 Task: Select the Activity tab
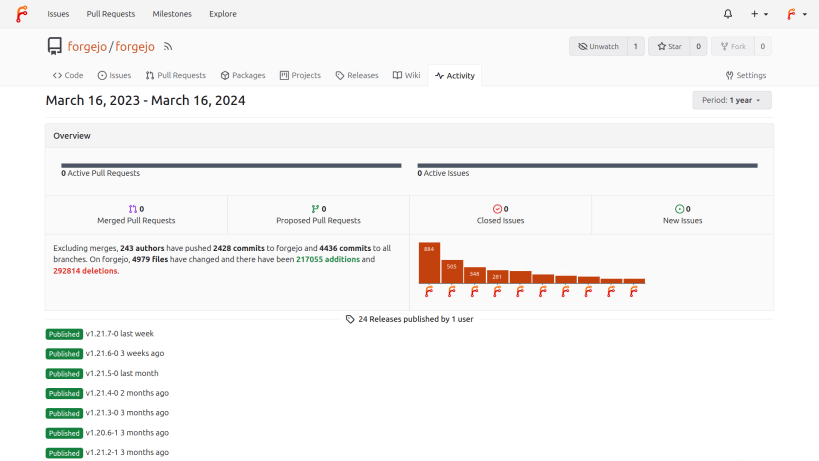[455, 76]
